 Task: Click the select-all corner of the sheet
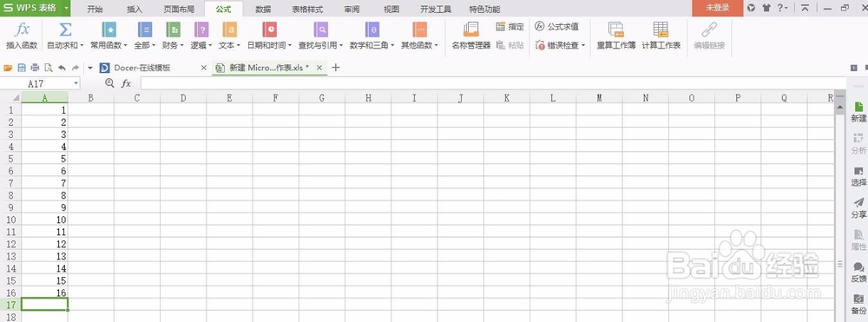(10, 98)
